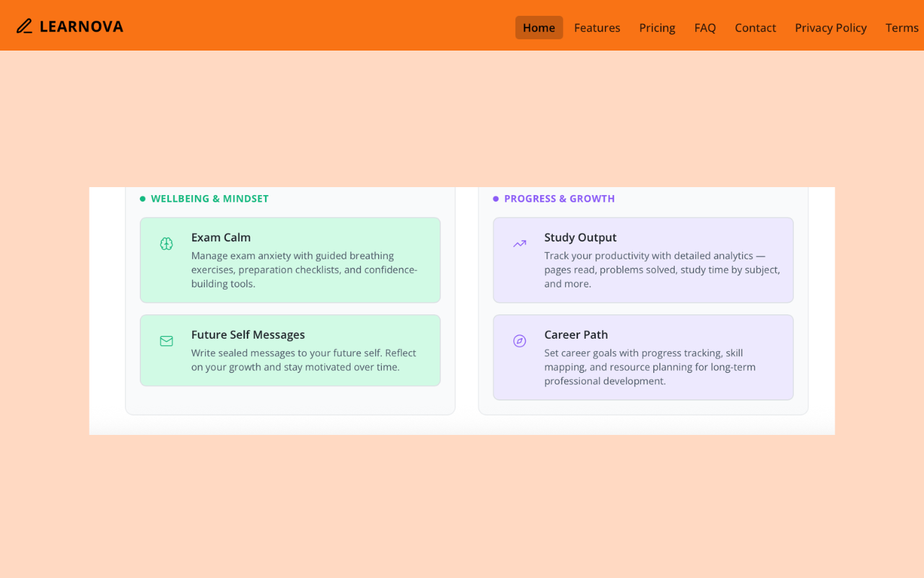
Task: Select the Future Self Messages heading
Action: [x=248, y=335]
